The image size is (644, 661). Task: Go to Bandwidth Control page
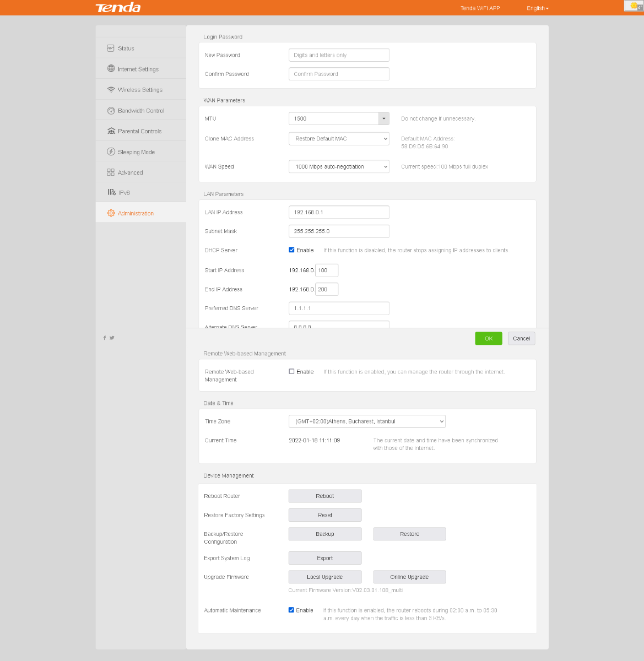(x=141, y=110)
